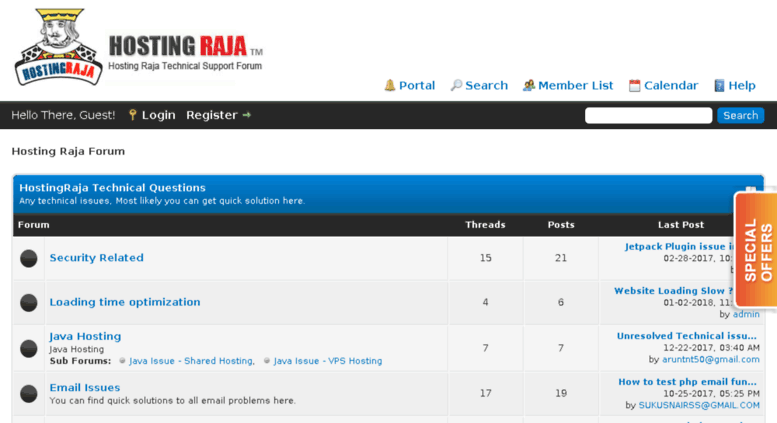The image size is (777, 423).
Task: Click the Help book icon
Action: click(x=719, y=86)
